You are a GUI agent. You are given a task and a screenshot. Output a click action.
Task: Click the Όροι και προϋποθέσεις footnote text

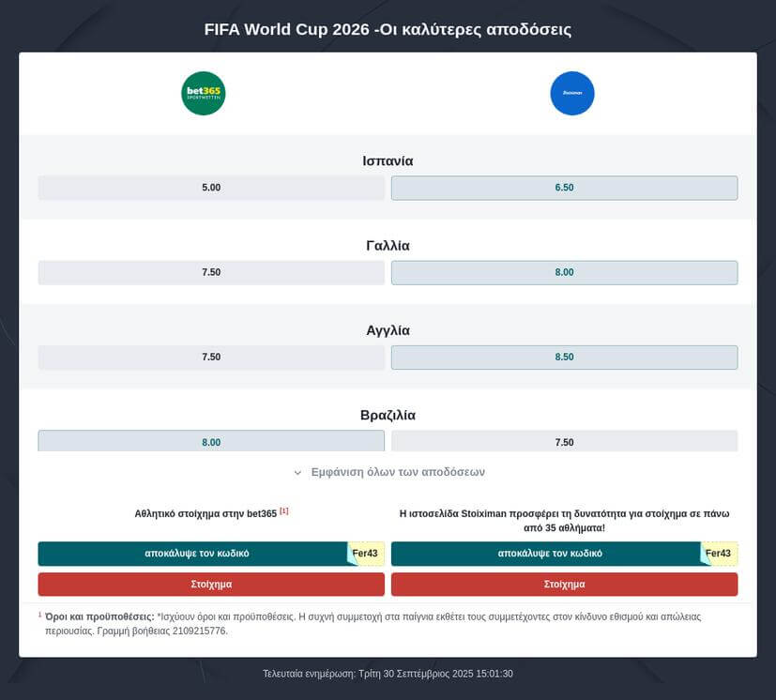(x=99, y=616)
